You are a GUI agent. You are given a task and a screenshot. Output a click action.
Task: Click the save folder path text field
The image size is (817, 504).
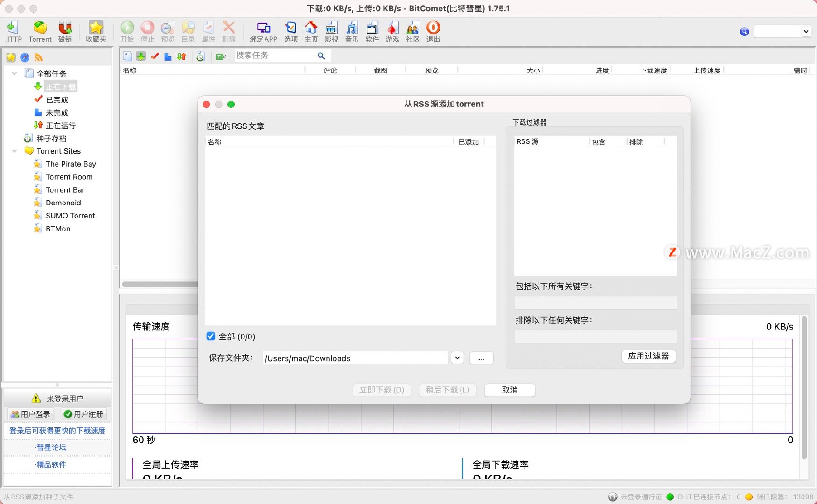[356, 358]
